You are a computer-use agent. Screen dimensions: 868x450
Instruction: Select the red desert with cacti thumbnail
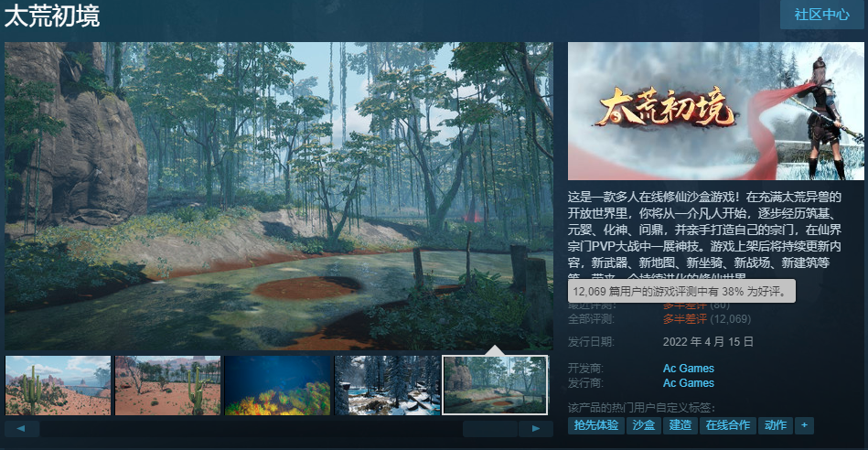pyautogui.click(x=167, y=386)
